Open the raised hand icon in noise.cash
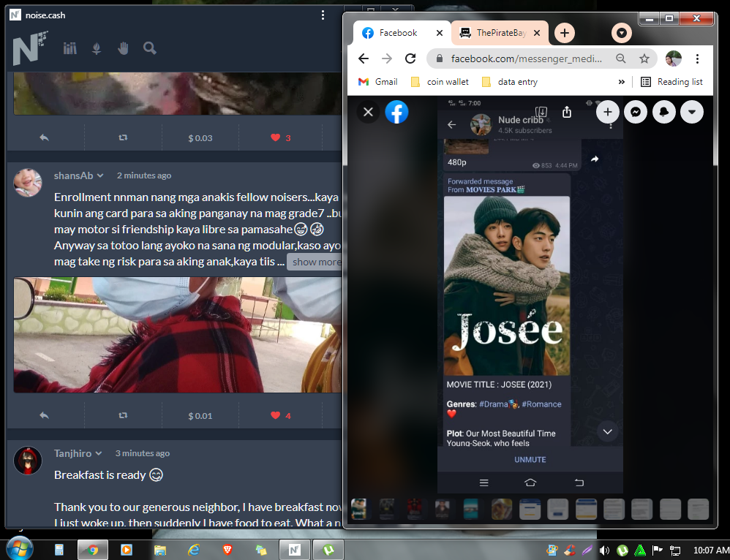The height and width of the screenshot is (560, 730). click(x=123, y=48)
